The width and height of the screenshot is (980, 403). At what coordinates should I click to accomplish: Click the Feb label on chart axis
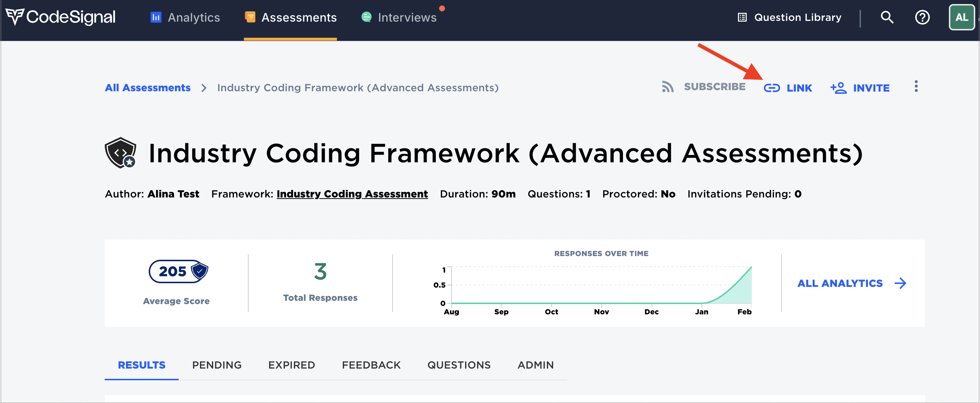tap(744, 312)
